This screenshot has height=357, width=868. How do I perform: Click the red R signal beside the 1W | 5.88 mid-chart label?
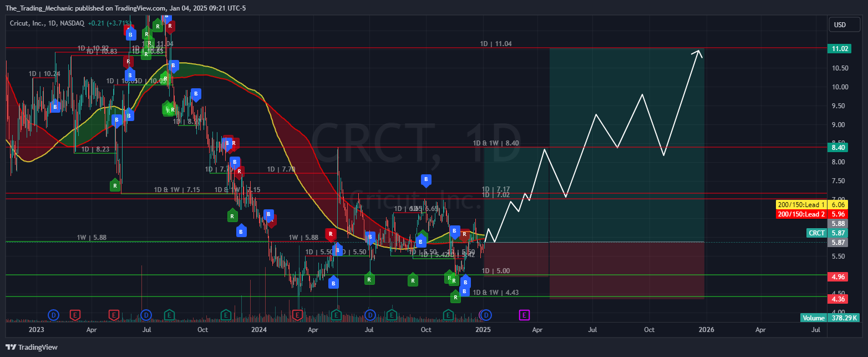pos(330,234)
